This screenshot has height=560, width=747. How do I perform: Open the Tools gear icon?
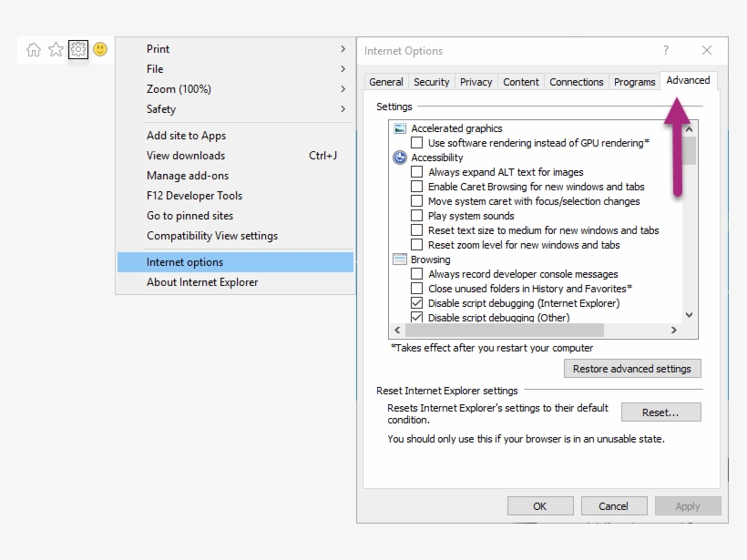[78, 49]
